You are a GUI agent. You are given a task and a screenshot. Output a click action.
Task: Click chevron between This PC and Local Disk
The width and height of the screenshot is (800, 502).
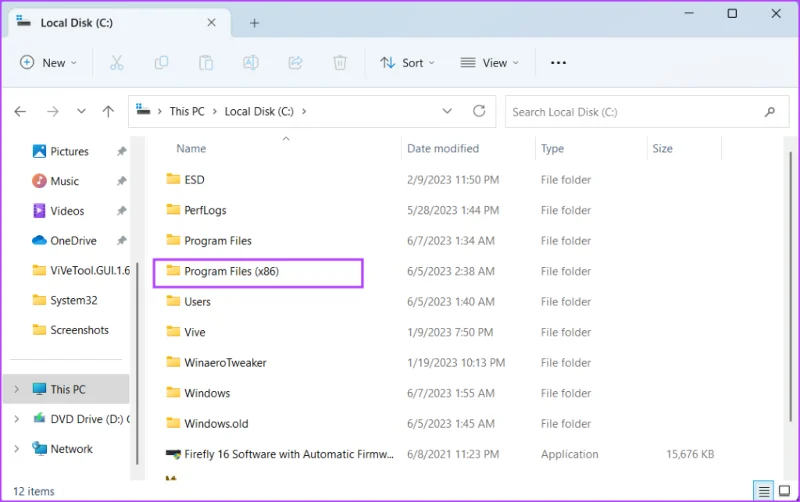pyautogui.click(x=214, y=112)
